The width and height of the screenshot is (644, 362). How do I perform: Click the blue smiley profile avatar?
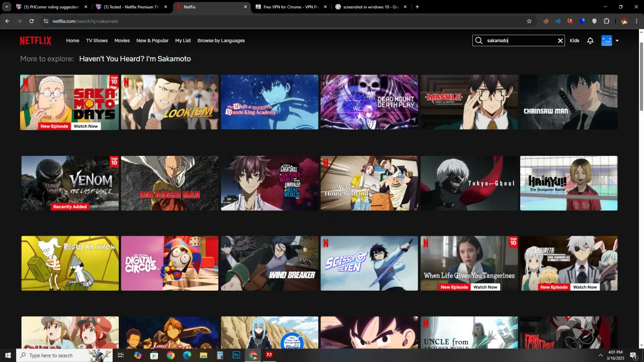click(607, 41)
